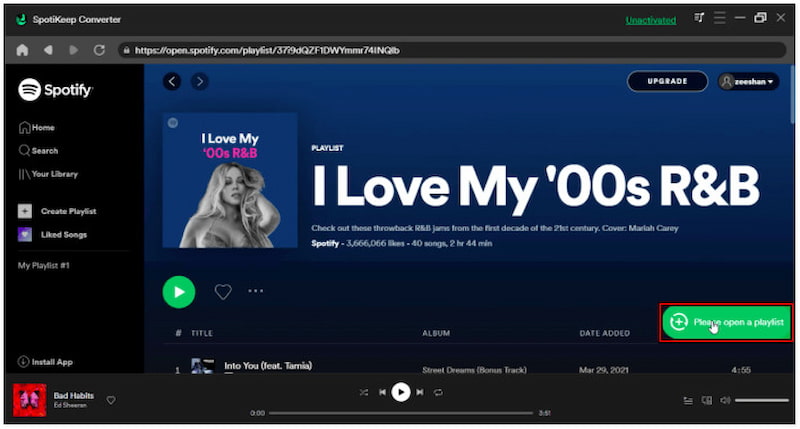Open artist Ed Sheeran in player bar
The image size is (800, 429).
tap(70, 405)
